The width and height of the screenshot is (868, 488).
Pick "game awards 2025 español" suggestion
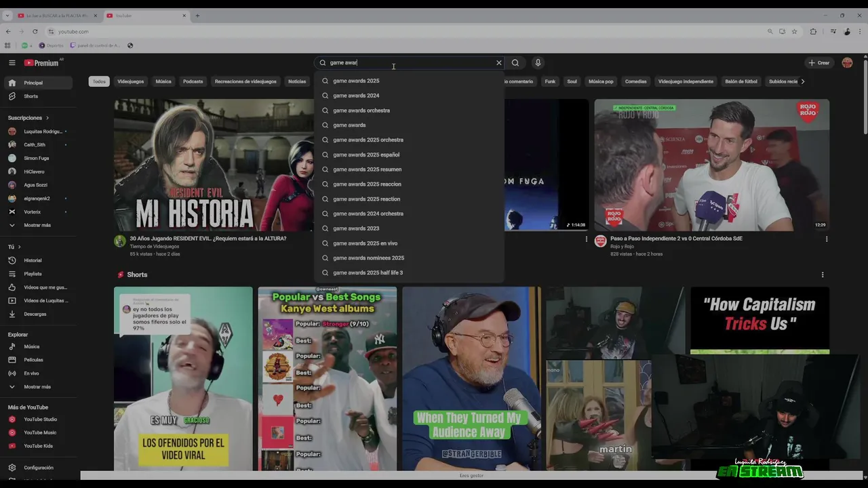pos(409,155)
